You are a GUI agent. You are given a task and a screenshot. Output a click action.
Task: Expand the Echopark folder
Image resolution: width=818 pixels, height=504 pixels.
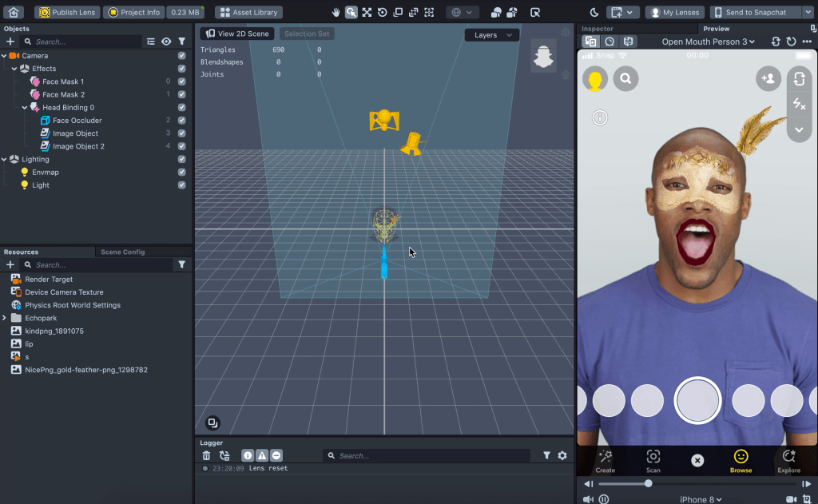(x=5, y=318)
